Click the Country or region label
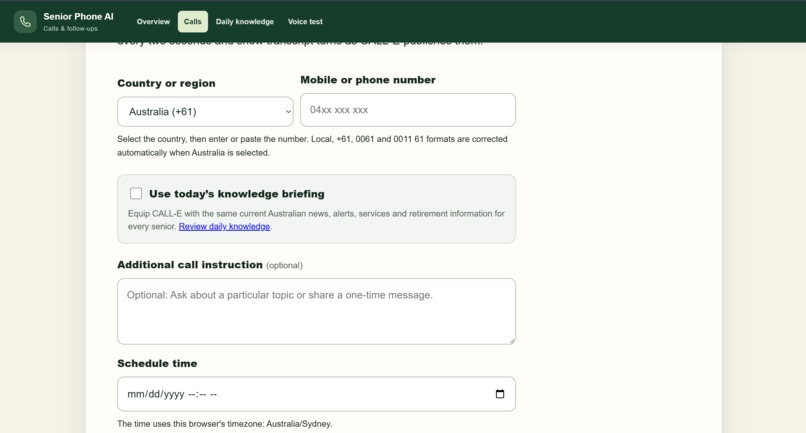806x433 pixels. tap(166, 83)
